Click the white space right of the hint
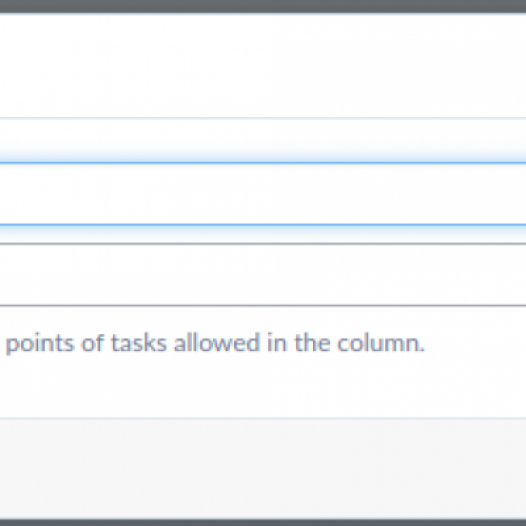The width and height of the screenshot is (526, 526). pos(475,344)
